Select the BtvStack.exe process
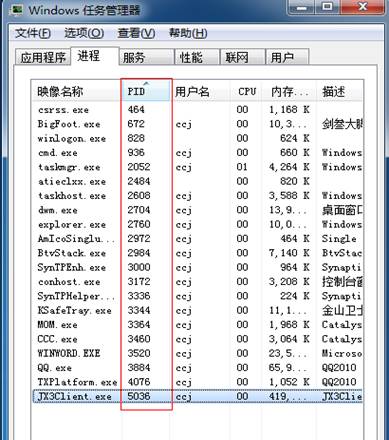This screenshot has height=440, width=389. (x=197, y=253)
